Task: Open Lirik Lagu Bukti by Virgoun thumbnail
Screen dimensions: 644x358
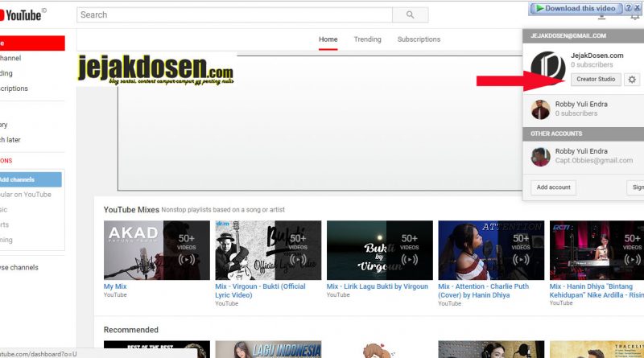Action: [380, 250]
